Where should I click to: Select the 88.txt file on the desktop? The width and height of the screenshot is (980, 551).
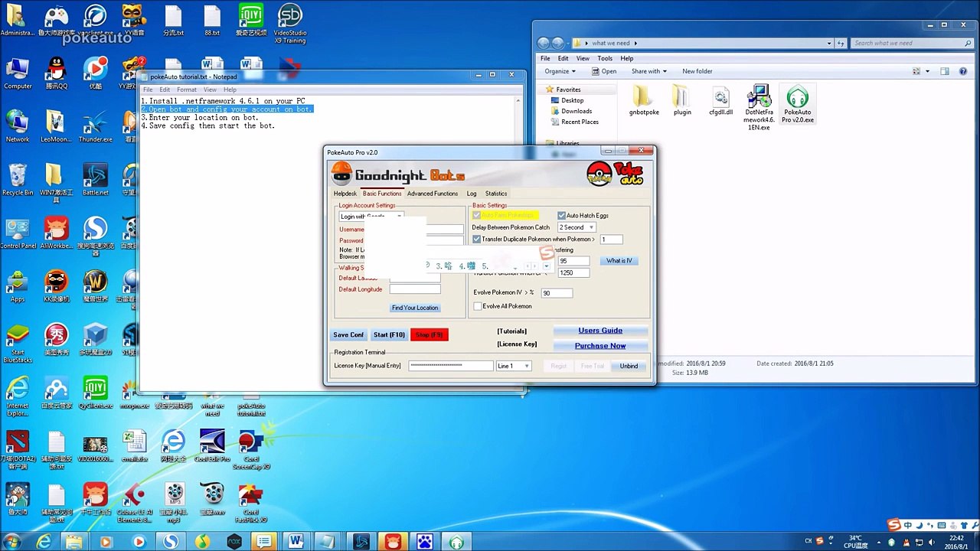pos(212,21)
